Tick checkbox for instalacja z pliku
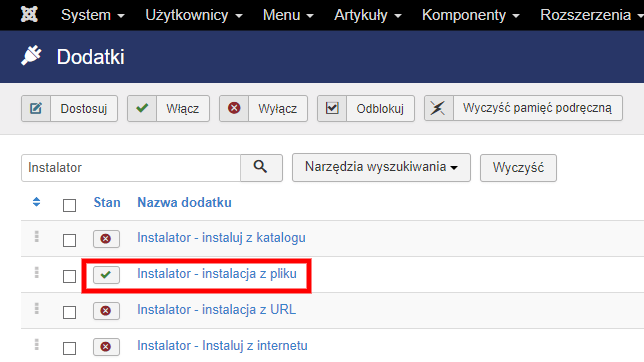Image resolution: width=644 pixels, height=362 pixels. pos(69,276)
